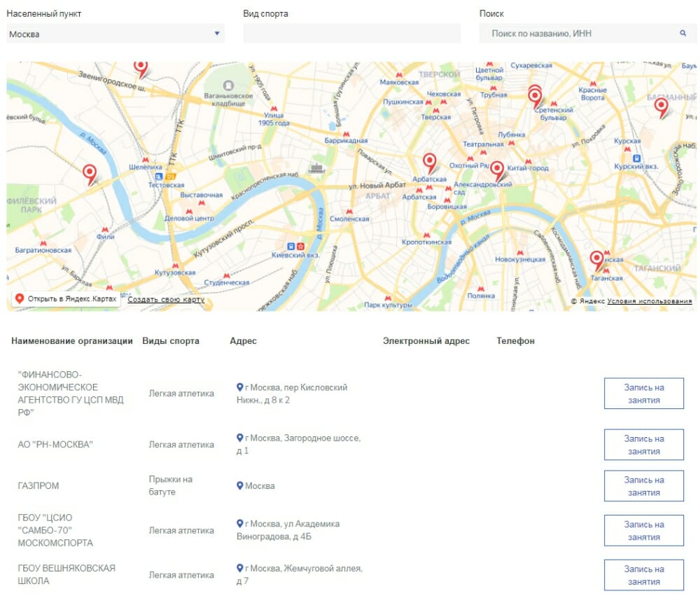The height and width of the screenshot is (596, 700).
Task: Select the map pin in Басманный district
Action: (x=661, y=108)
